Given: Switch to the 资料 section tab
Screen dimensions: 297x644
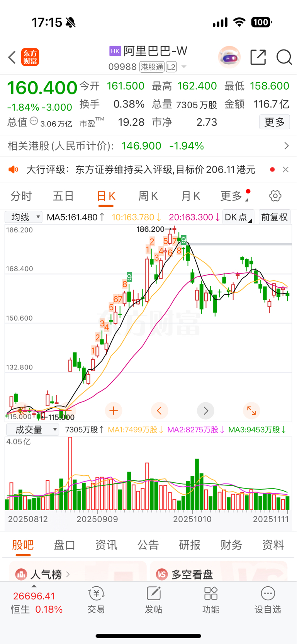Looking at the screenshot, I should coord(273,545).
